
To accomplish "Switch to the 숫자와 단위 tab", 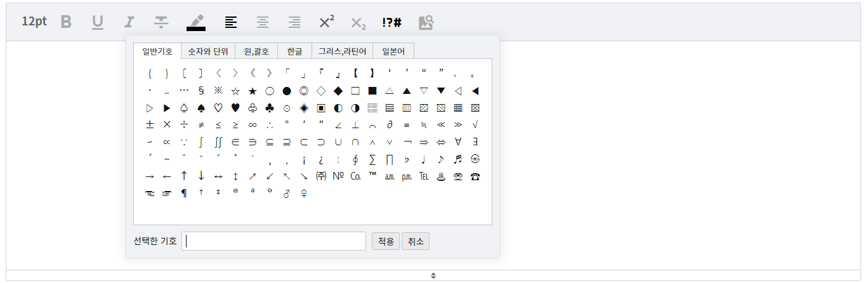I will 208,51.
